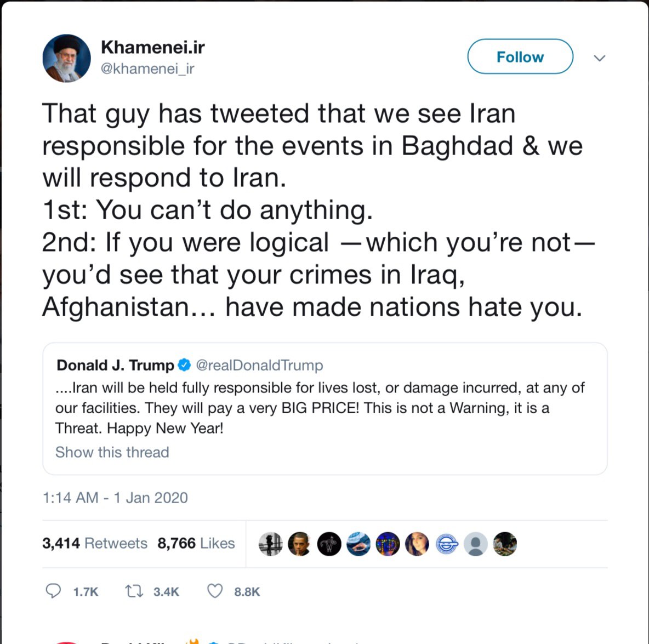Image resolution: width=649 pixels, height=644 pixels.
Task: Open the quoted Donald J. Trump tweet text
Action: click(320, 408)
